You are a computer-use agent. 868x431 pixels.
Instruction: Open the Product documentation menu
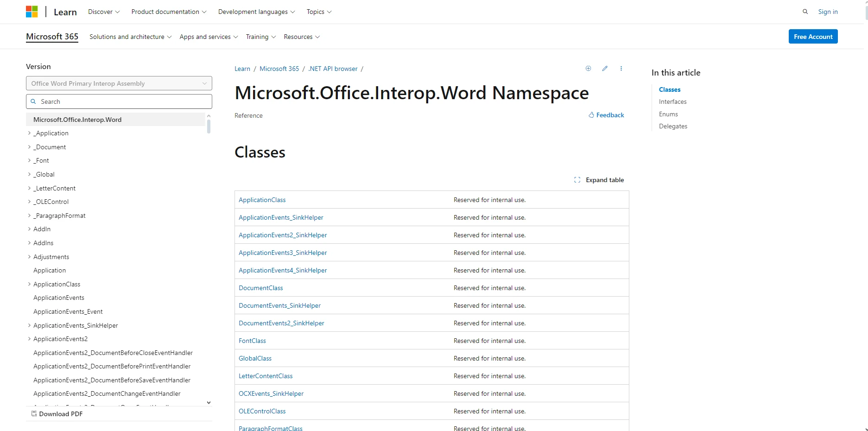169,12
